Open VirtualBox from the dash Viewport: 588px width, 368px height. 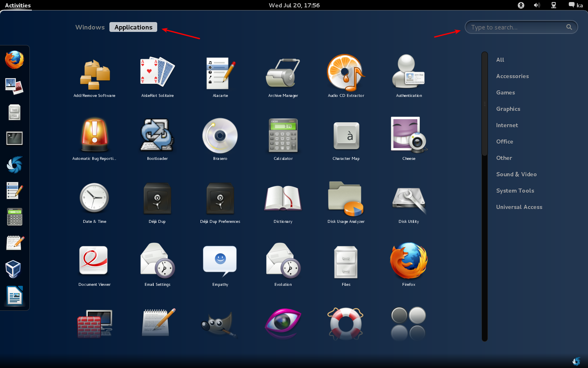coord(13,269)
